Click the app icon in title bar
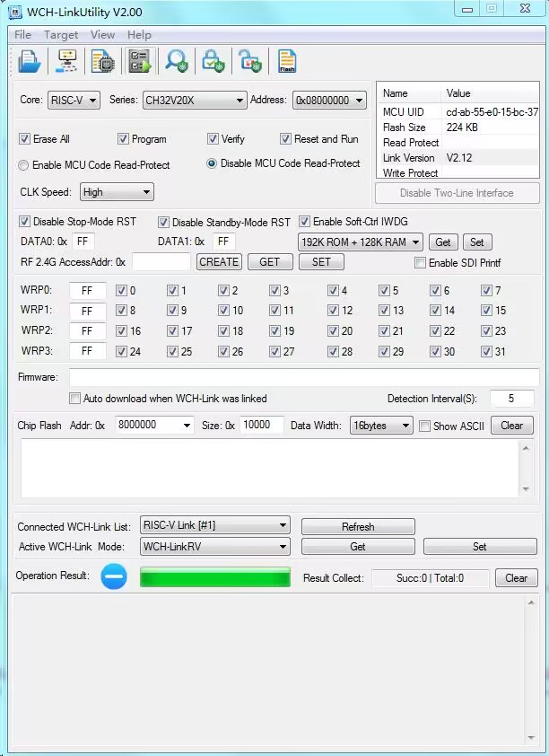The width and height of the screenshot is (549, 756). (x=15, y=12)
